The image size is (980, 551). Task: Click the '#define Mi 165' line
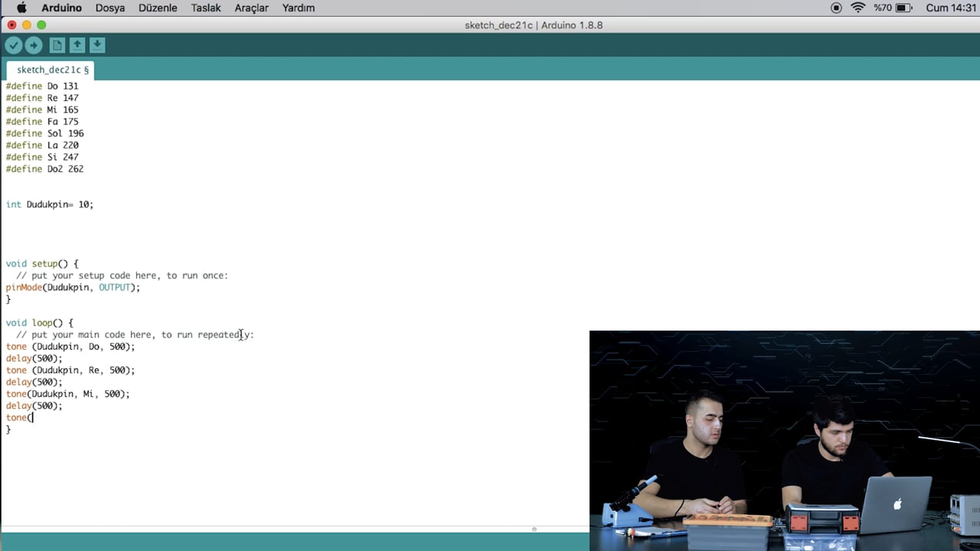[42, 109]
